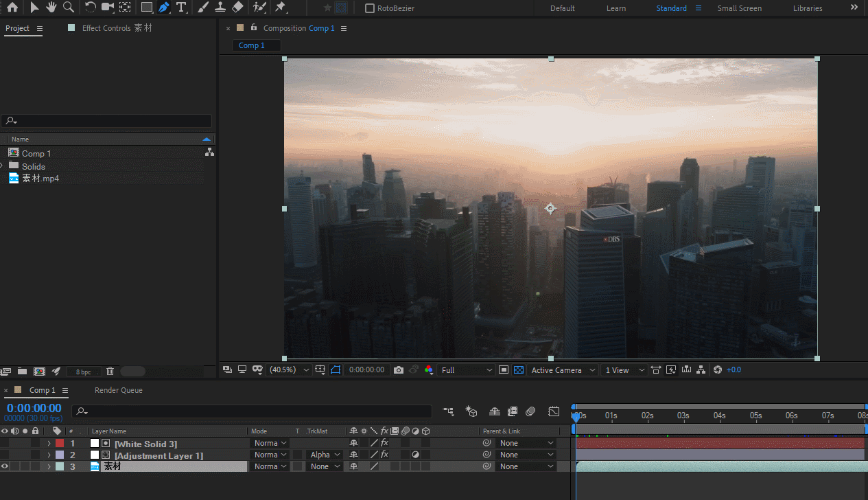Select the Hand tool

pos(51,8)
